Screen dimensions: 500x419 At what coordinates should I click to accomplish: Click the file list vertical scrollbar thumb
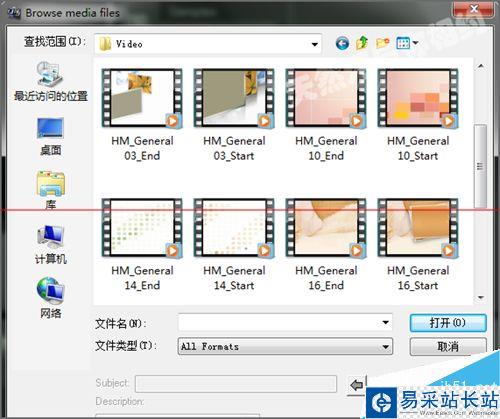[480, 166]
